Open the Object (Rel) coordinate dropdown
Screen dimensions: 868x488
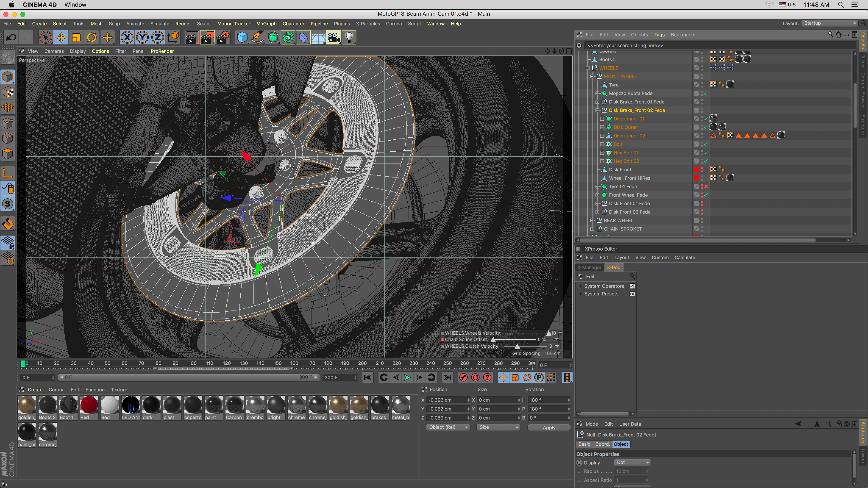(x=448, y=427)
